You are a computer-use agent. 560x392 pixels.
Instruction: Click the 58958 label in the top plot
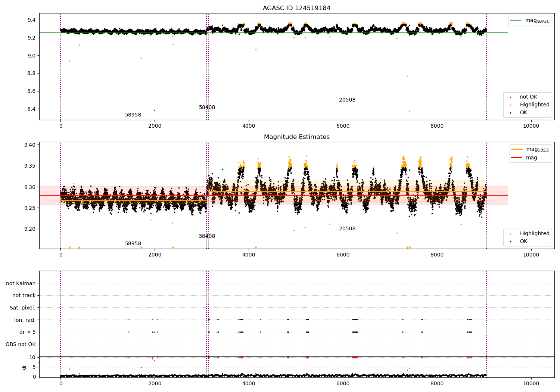coord(133,115)
